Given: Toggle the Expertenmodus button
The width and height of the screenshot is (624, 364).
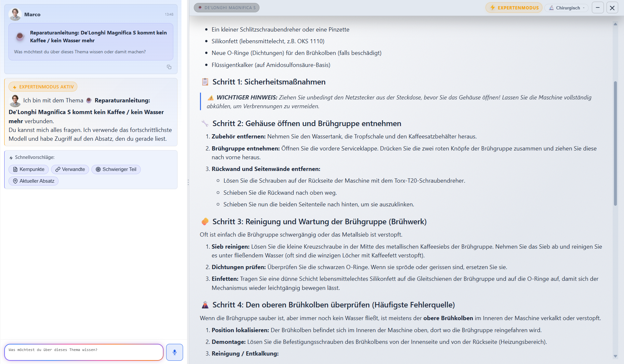Looking at the screenshot, I should (514, 8).
